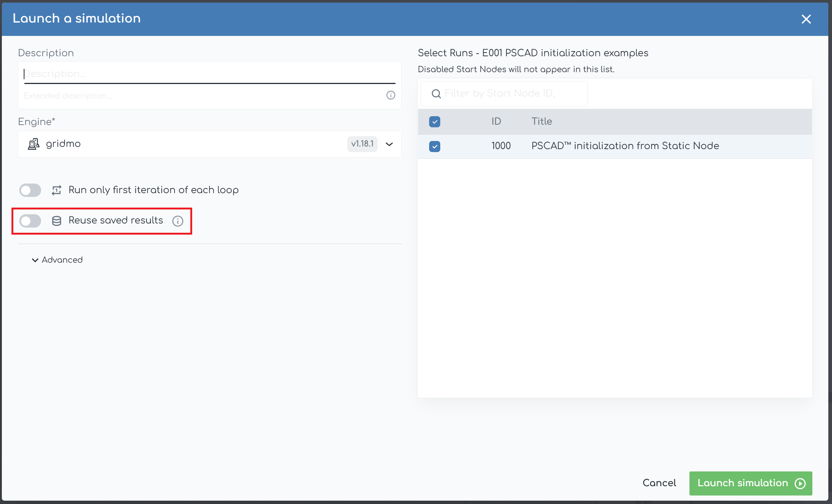Click the v1.18.1 version badge
This screenshot has height=504, width=832.
[362, 144]
